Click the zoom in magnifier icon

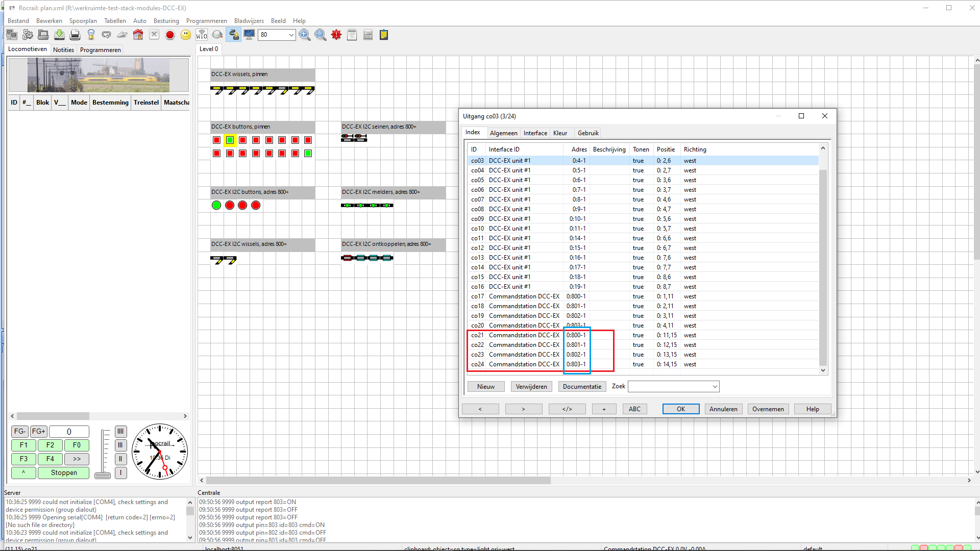coord(305,35)
